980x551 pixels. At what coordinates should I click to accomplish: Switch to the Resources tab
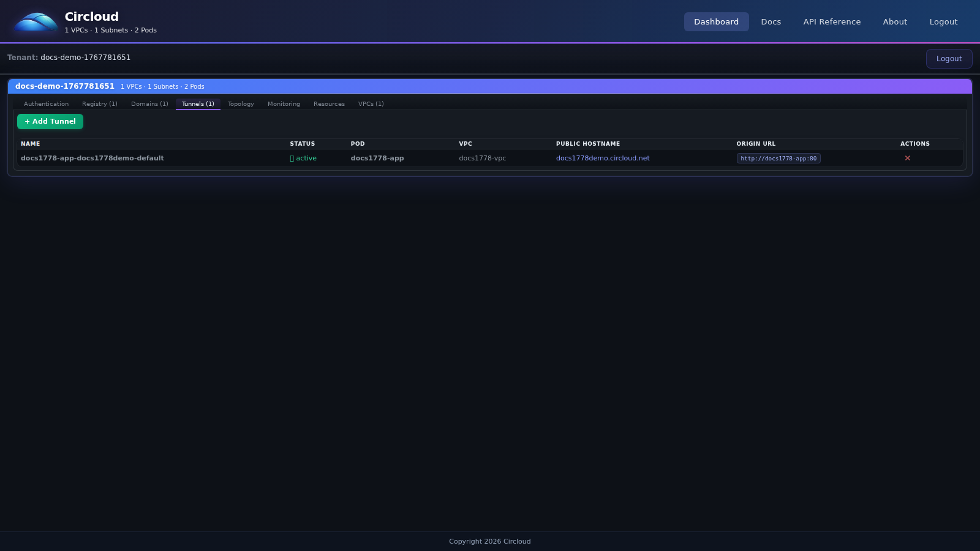point(329,104)
